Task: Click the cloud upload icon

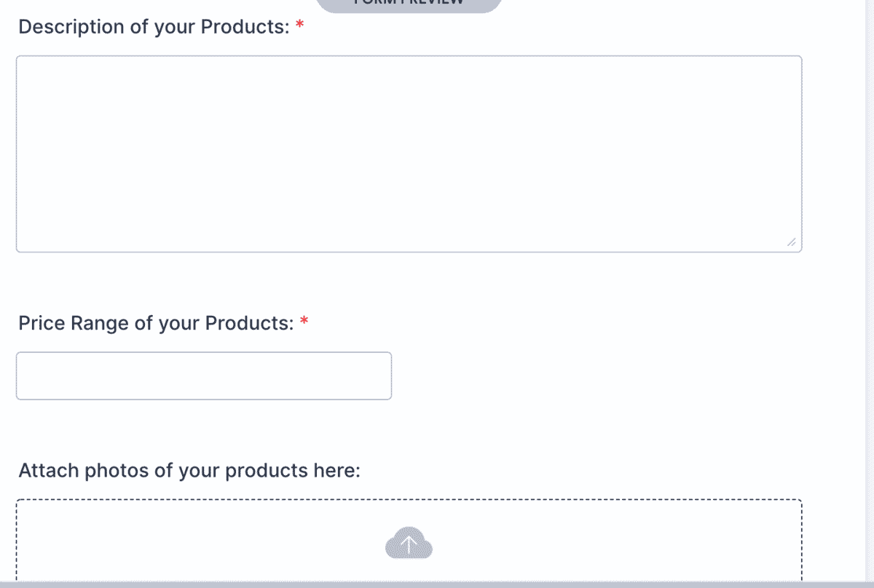Action: [x=409, y=544]
